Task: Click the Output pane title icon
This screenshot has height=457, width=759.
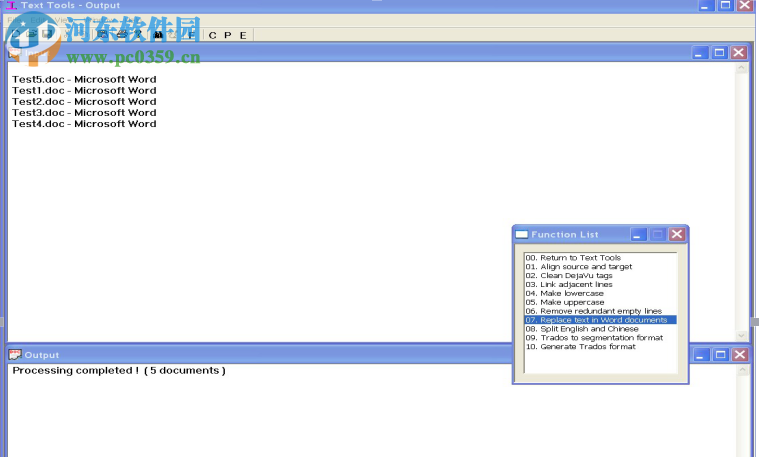Action: (15, 355)
